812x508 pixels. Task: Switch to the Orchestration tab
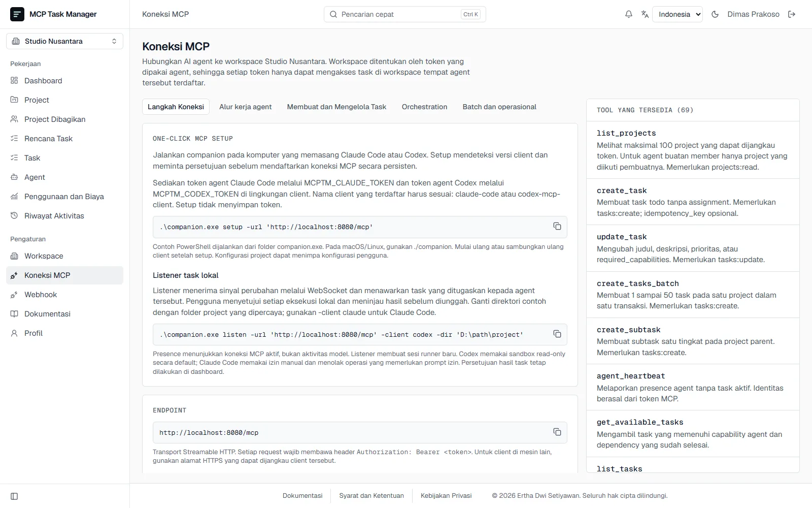click(x=424, y=107)
